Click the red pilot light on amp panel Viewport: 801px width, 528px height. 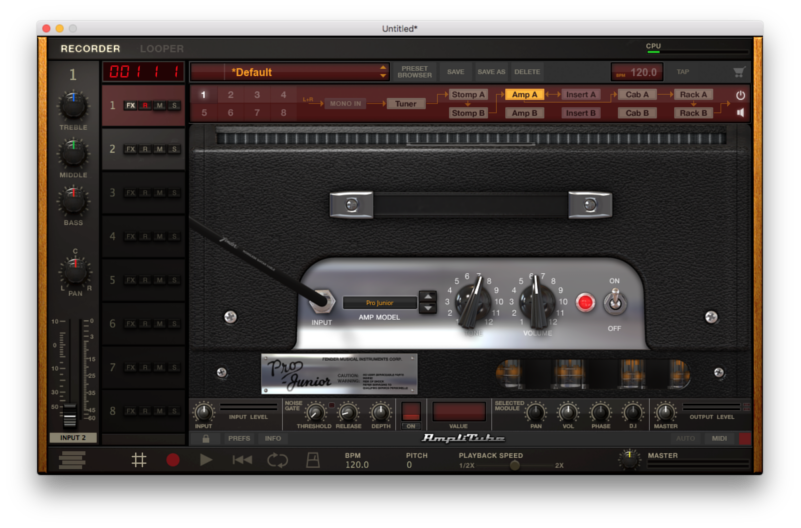tap(585, 303)
